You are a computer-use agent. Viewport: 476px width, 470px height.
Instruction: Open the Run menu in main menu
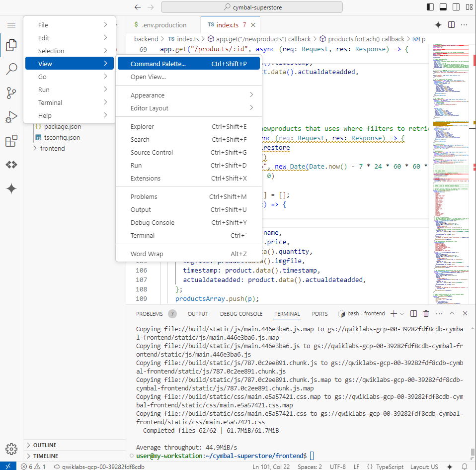70,90
